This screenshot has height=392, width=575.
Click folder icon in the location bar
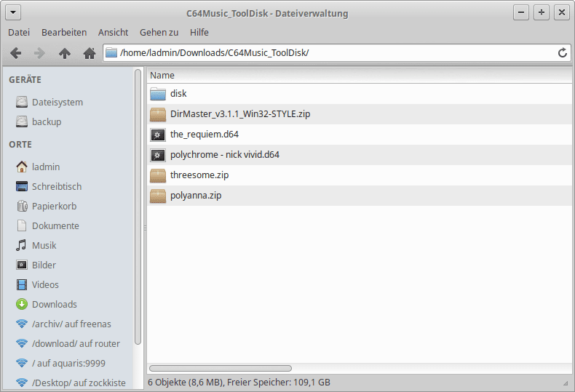(111, 53)
